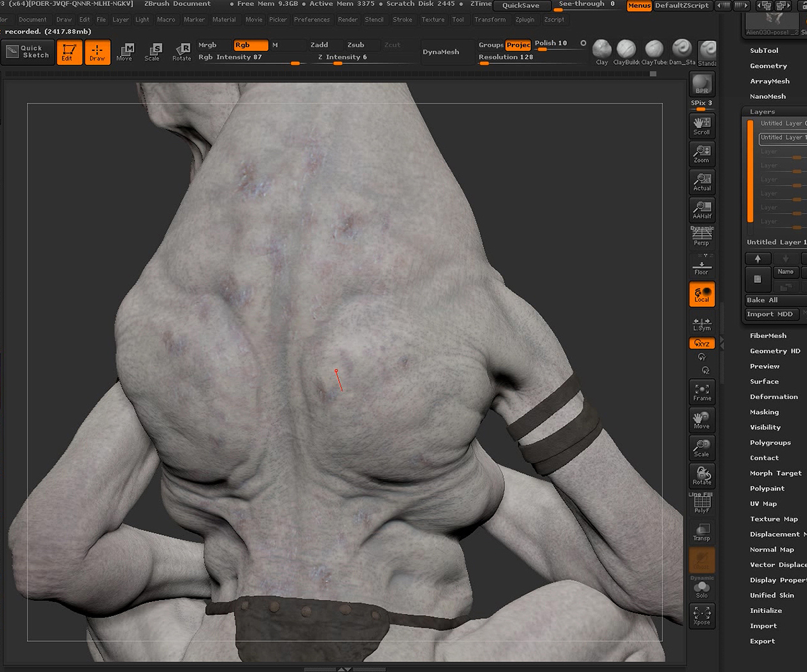Expand the ArrayMesh section

770,81
